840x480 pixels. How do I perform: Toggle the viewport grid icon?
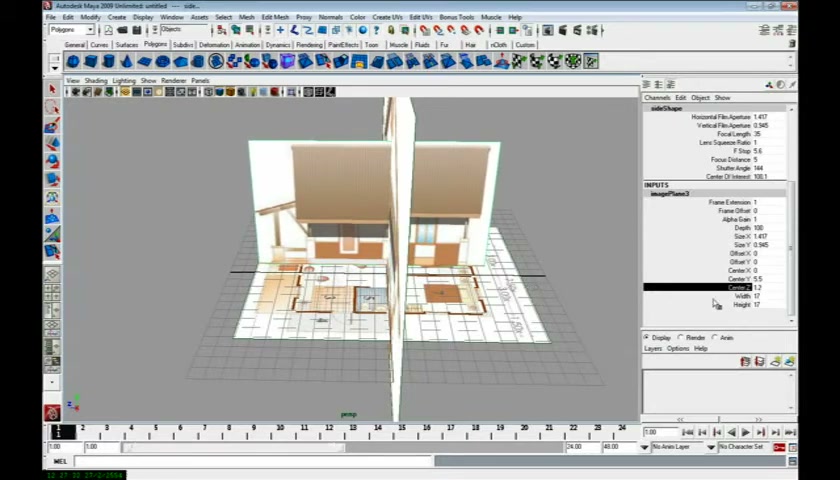[125, 92]
